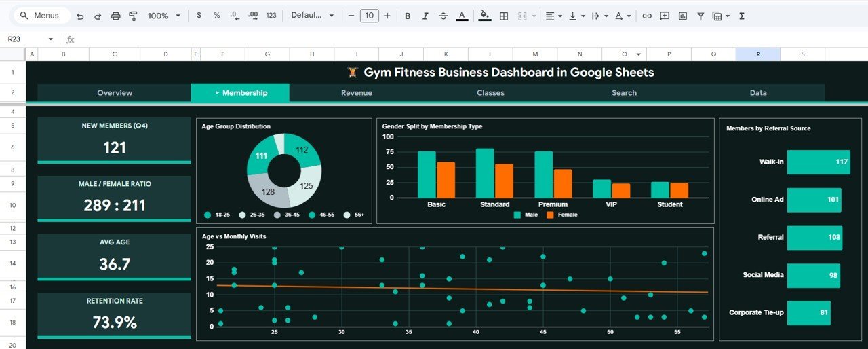This screenshot has width=868, height=349.
Task: Click the print icon
Action: (115, 16)
